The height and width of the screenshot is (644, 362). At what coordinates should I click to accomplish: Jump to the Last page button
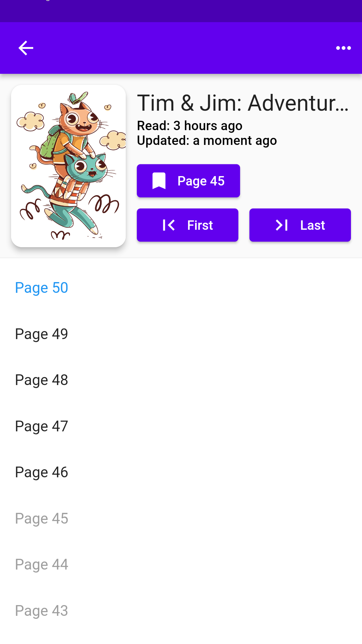[300, 225]
